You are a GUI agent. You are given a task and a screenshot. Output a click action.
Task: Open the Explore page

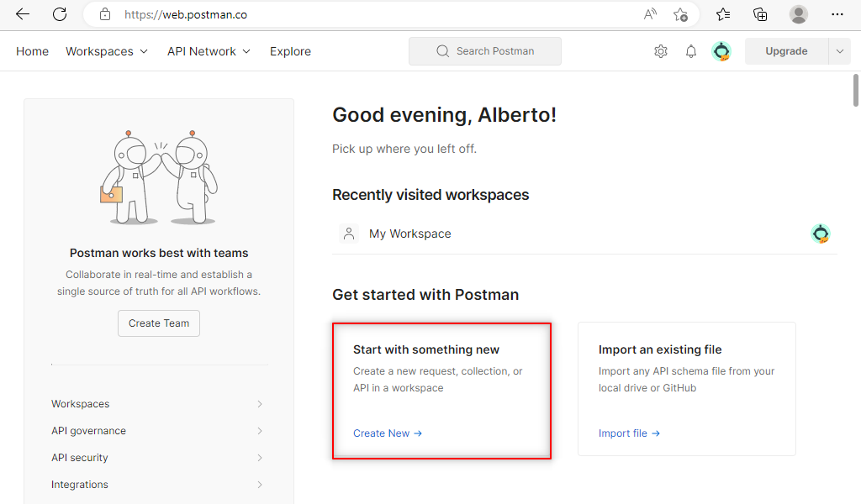tap(290, 51)
